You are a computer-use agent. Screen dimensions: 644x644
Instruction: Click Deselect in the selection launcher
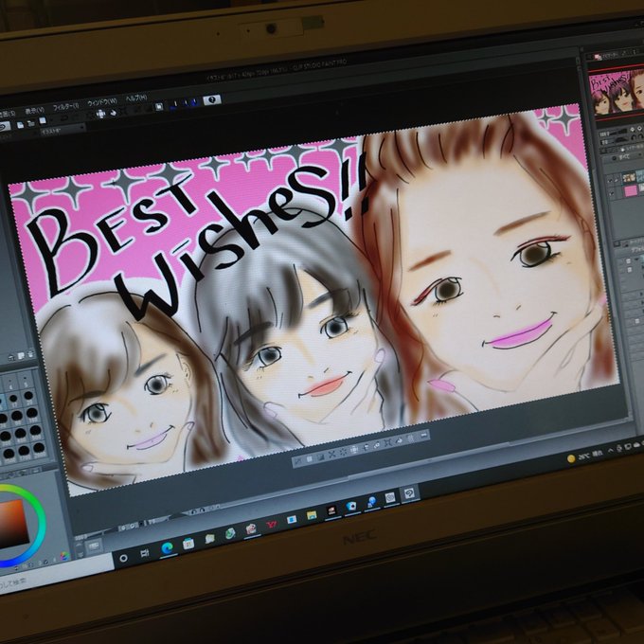[299, 461]
